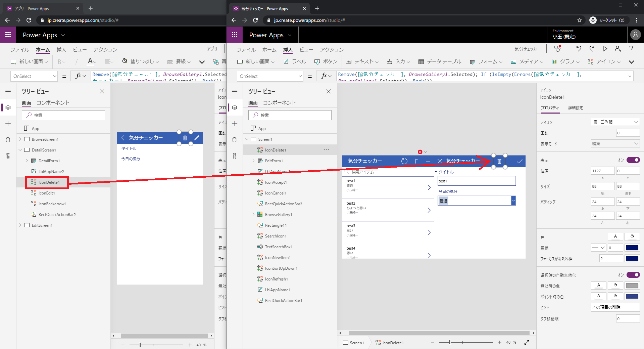Click the 罫線 border color swatch
The image size is (644, 349).
[632, 248]
